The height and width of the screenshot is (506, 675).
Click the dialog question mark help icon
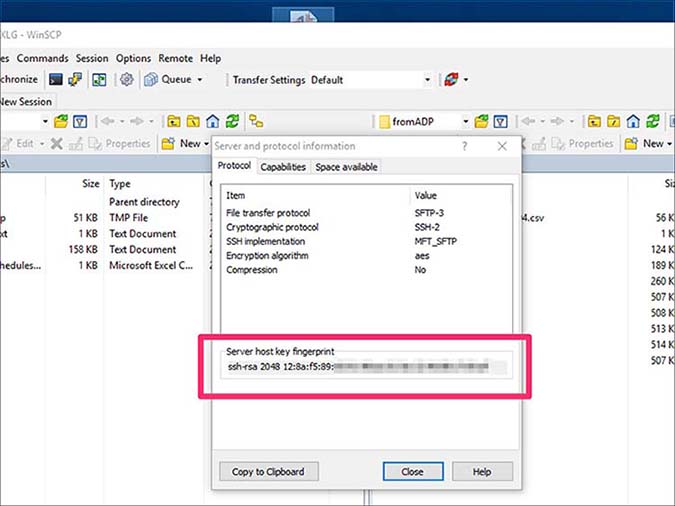coord(464,146)
